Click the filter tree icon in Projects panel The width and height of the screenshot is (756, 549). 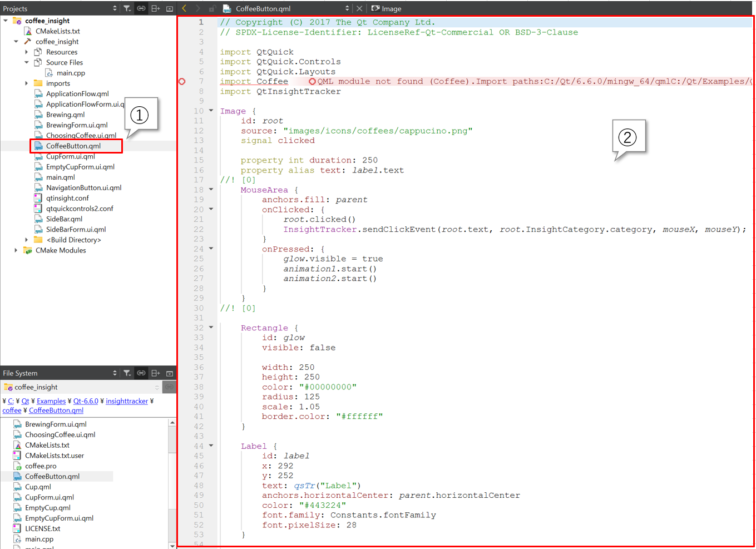pos(127,8)
